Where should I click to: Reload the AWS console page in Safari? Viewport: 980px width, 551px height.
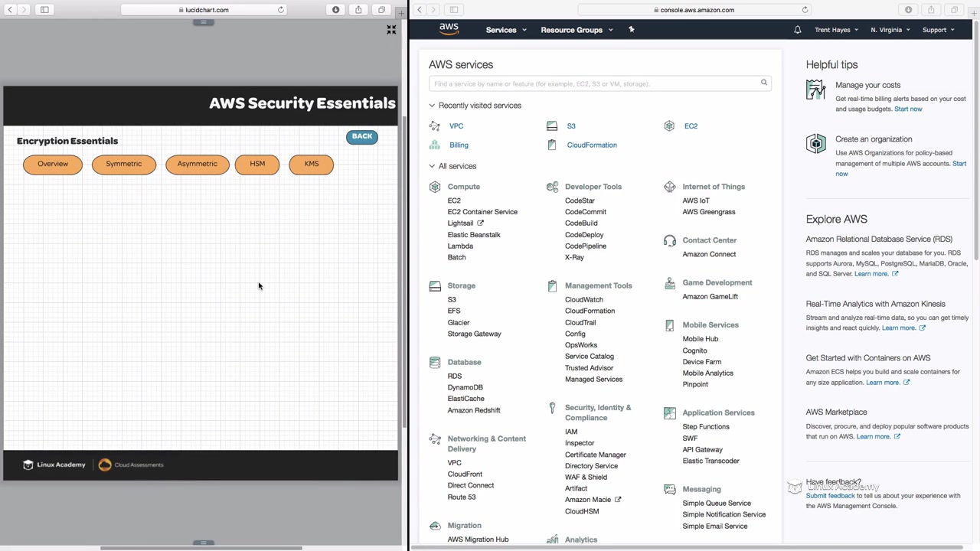(805, 10)
